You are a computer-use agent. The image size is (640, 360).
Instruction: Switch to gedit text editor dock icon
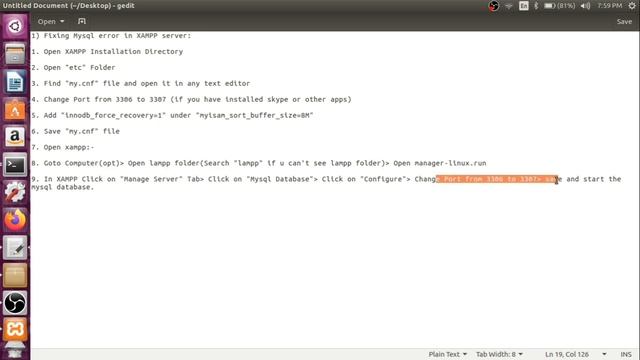click(15, 247)
